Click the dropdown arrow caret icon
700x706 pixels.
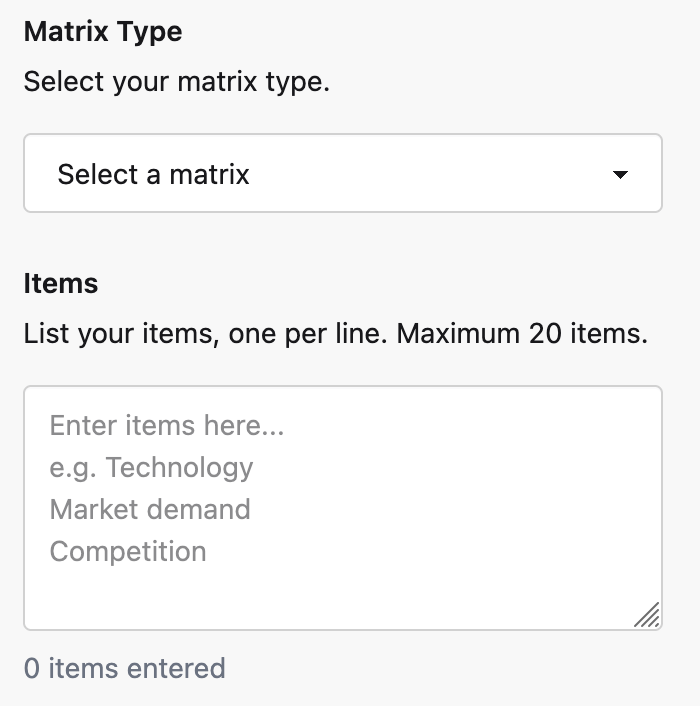(620, 175)
